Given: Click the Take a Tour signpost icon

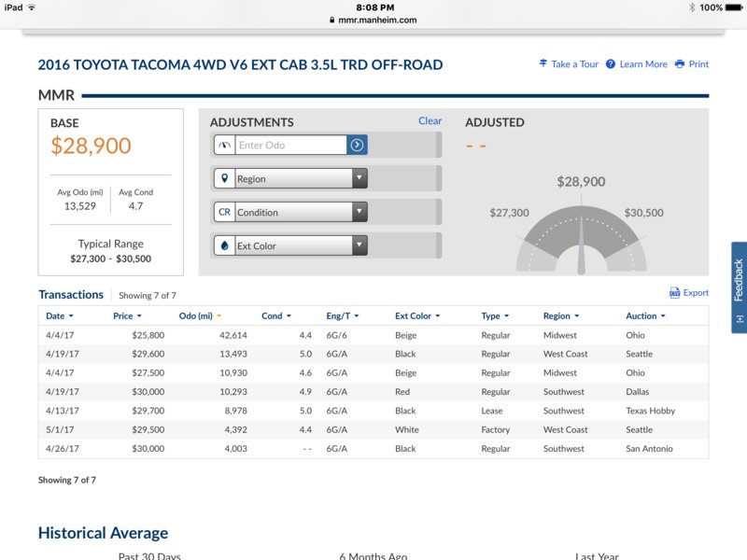Looking at the screenshot, I should point(543,63).
